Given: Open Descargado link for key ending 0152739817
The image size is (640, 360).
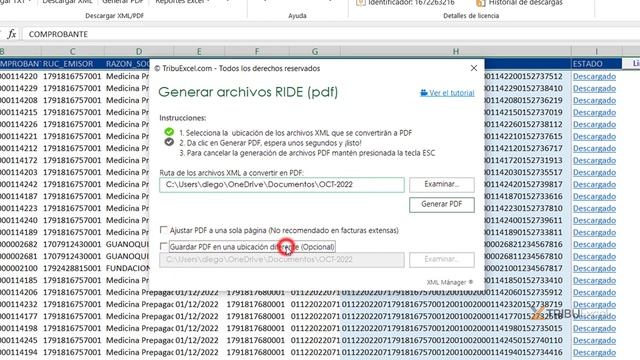Looking at the screenshot, I should point(594,184).
